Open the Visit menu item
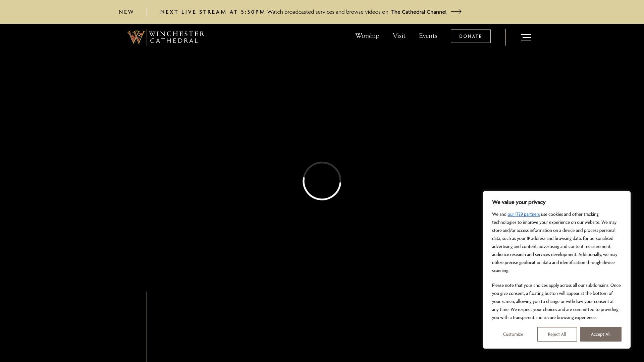 pyautogui.click(x=399, y=36)
